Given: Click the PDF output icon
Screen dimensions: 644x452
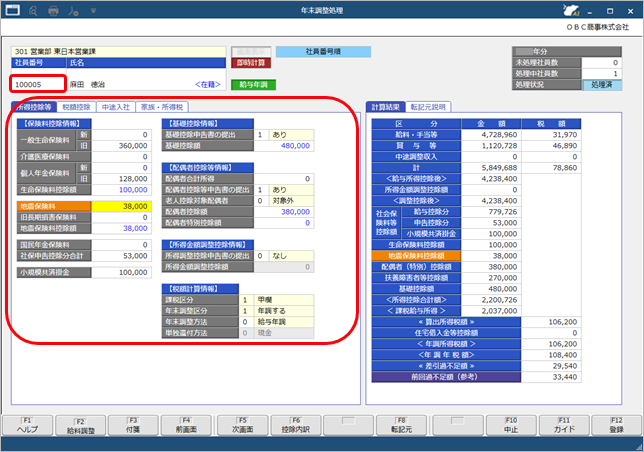Looking at the screenshot, I should 74,11.
